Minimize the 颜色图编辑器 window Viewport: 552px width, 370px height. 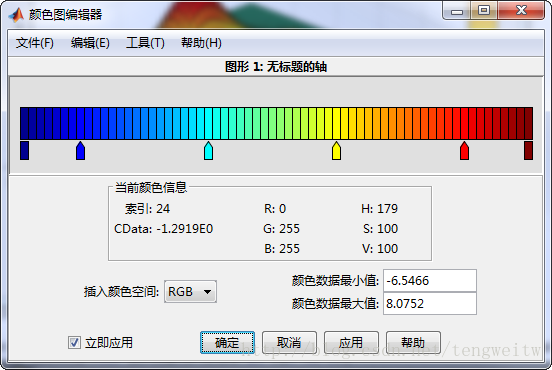coord(457,11)
